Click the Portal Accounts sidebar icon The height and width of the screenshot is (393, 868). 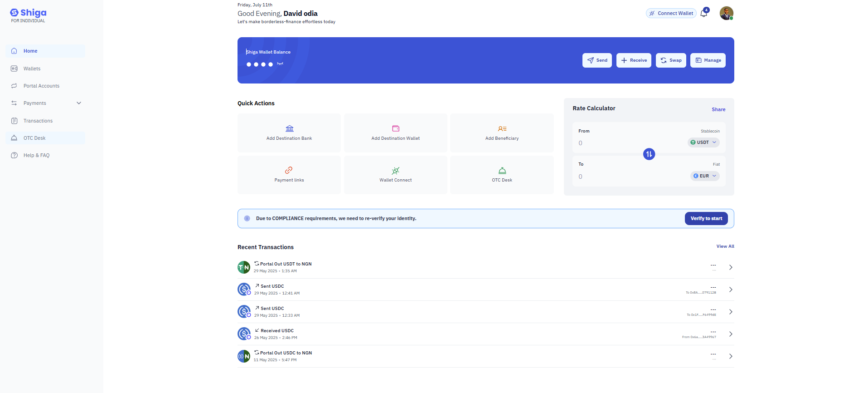coord(14,86)
